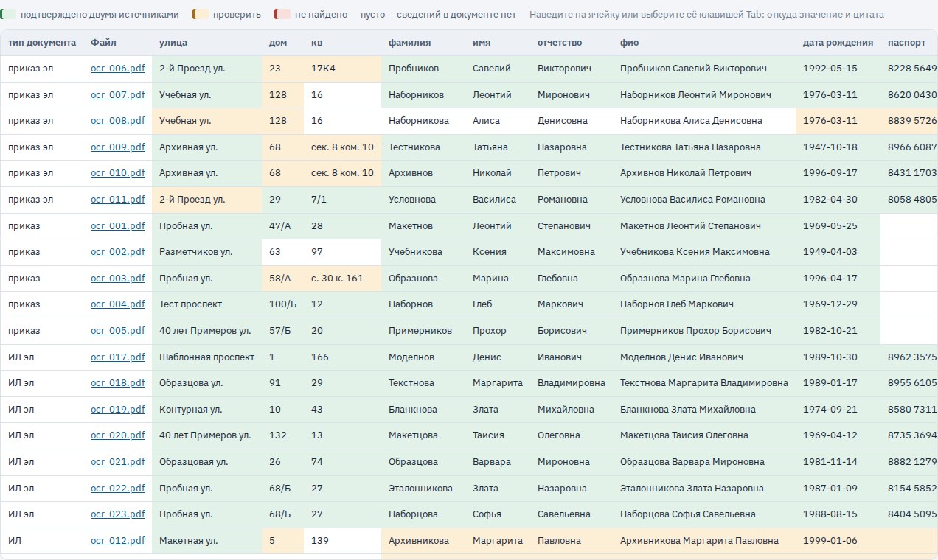
Task: Click the "Образцовая ул." street cell
Action: coord(206,462)
